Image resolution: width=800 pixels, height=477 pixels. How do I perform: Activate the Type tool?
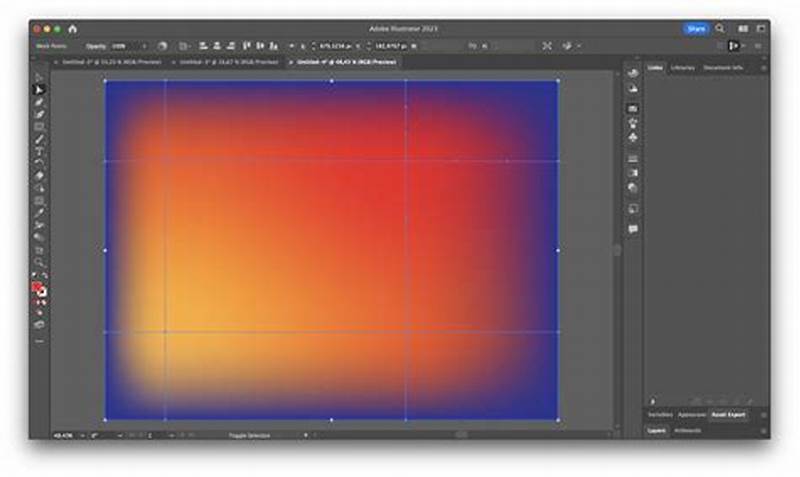pos(39,152)
